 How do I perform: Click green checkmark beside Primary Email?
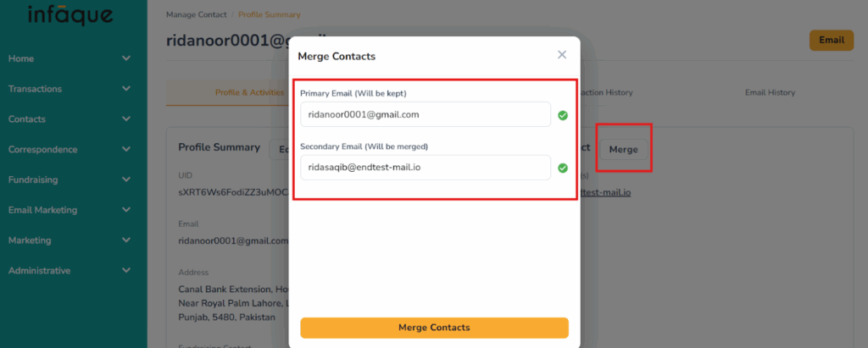[x=563, y=115]
